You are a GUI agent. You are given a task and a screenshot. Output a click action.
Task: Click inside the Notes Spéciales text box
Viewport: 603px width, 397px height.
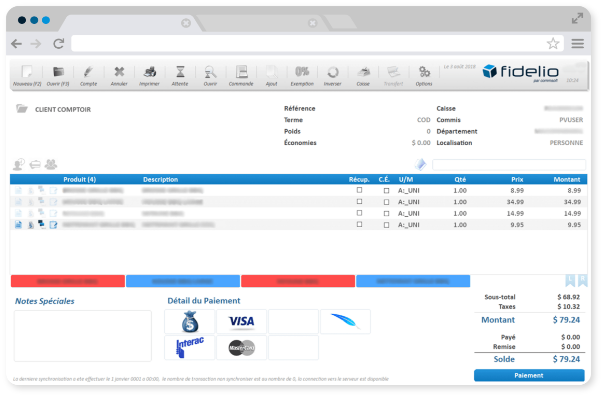point(83,336)
